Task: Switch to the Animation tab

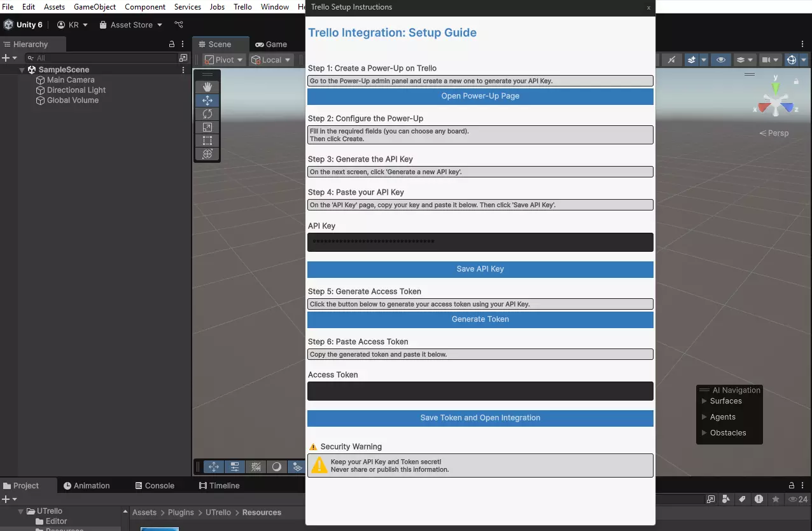Action: [x=87, y=486]
